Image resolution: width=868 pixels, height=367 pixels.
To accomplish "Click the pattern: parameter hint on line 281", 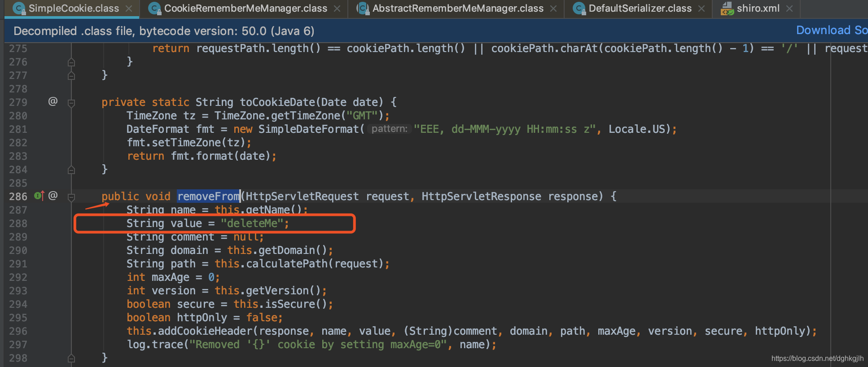I will click(x=390, y=129).
